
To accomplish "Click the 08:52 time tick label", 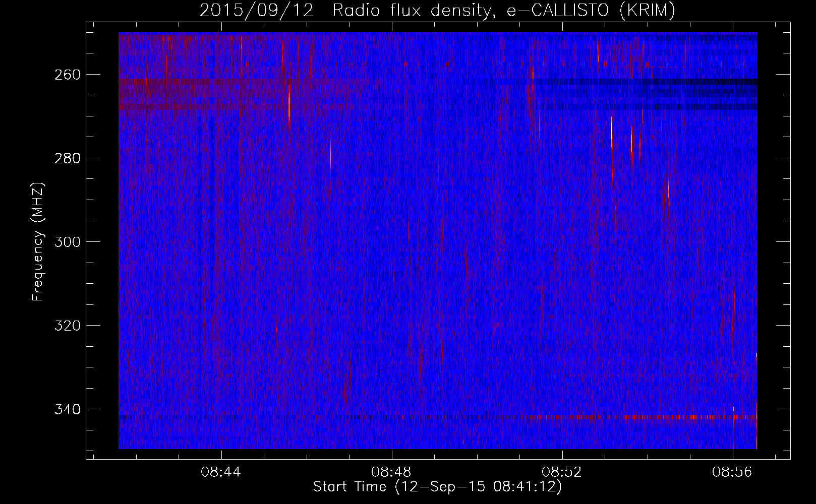I will click(562, 472).
